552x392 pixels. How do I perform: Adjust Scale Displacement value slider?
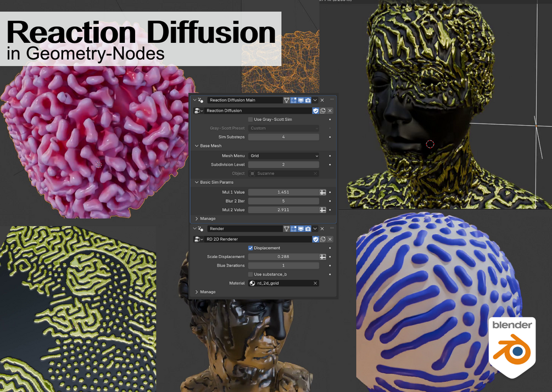pos(283,257)
